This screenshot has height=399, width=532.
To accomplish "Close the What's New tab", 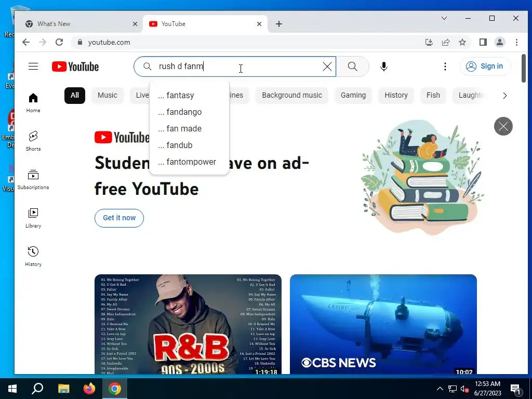I will pos(135,24).
